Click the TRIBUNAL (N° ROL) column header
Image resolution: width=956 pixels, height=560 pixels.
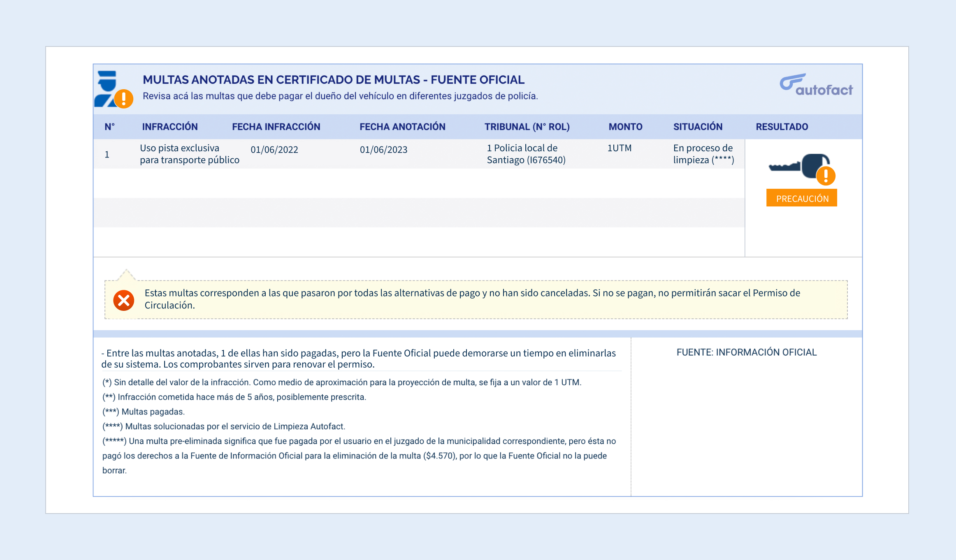527,127
